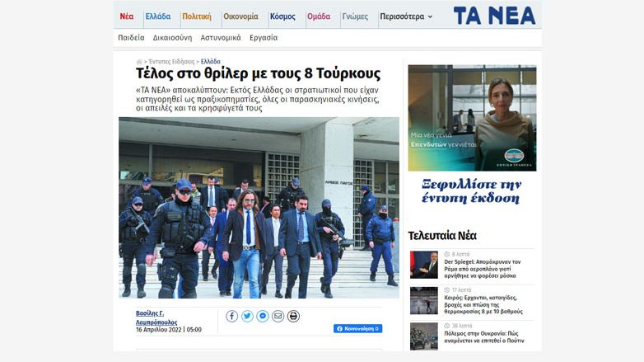
Task: Click the Facebook Κοινοποίηση share button
Action: pyautogui.click(x=357, y=328)
